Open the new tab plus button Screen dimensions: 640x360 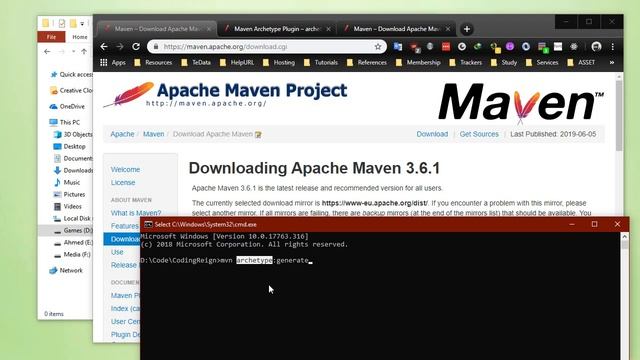[467, 29]
